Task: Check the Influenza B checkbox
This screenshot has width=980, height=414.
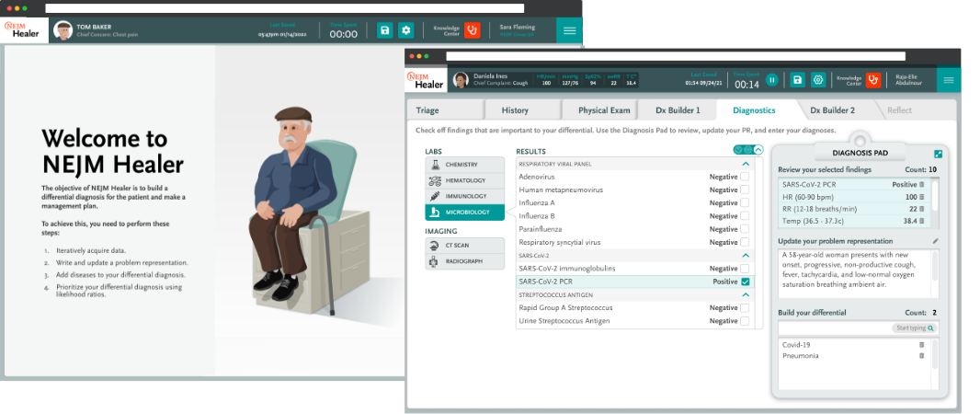Action: pyautogui.click(x=745, y=216)
